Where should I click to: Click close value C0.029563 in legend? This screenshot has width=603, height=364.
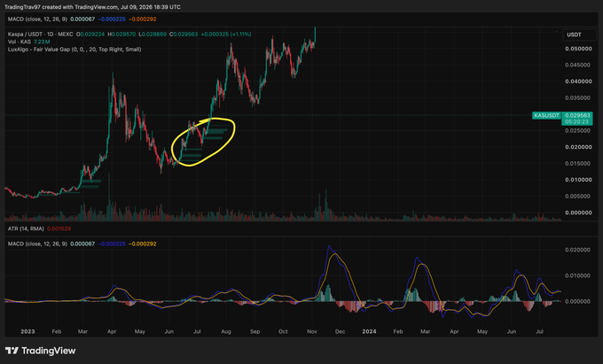tap(184, 35)
